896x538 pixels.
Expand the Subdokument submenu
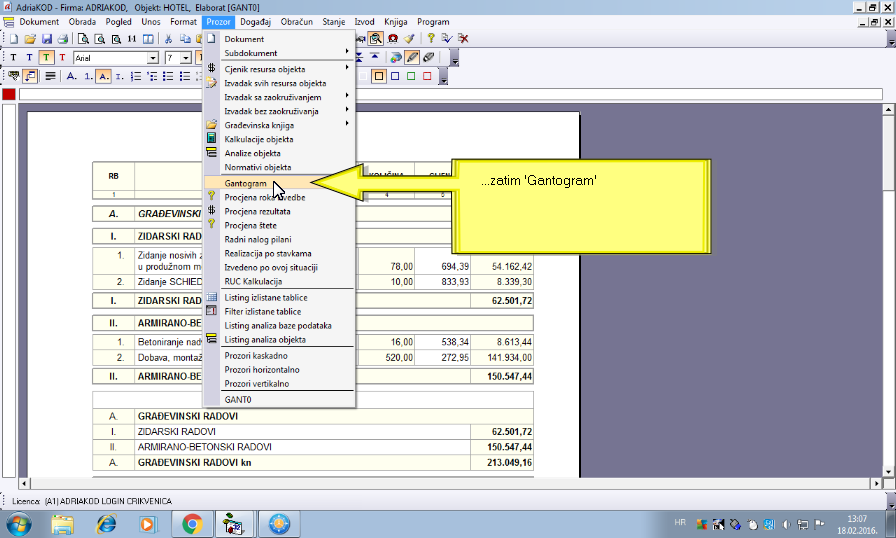pyautogui.click(x=279, y=53)
